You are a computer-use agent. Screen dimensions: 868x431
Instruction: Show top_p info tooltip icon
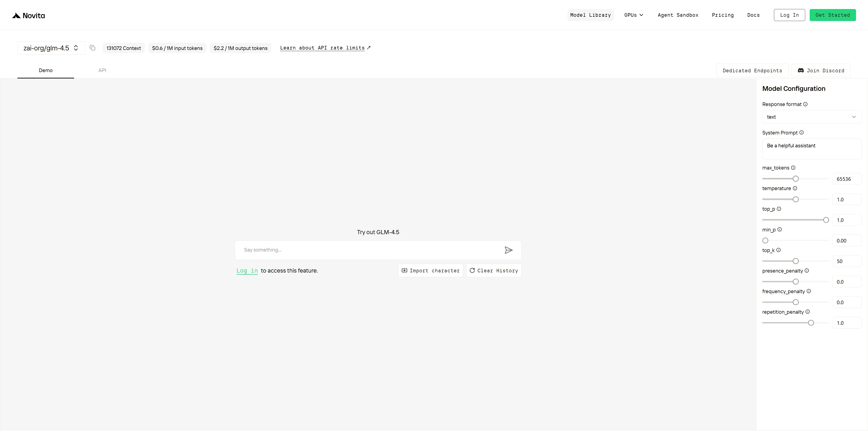pyautogui.click(x=779, y=209)
